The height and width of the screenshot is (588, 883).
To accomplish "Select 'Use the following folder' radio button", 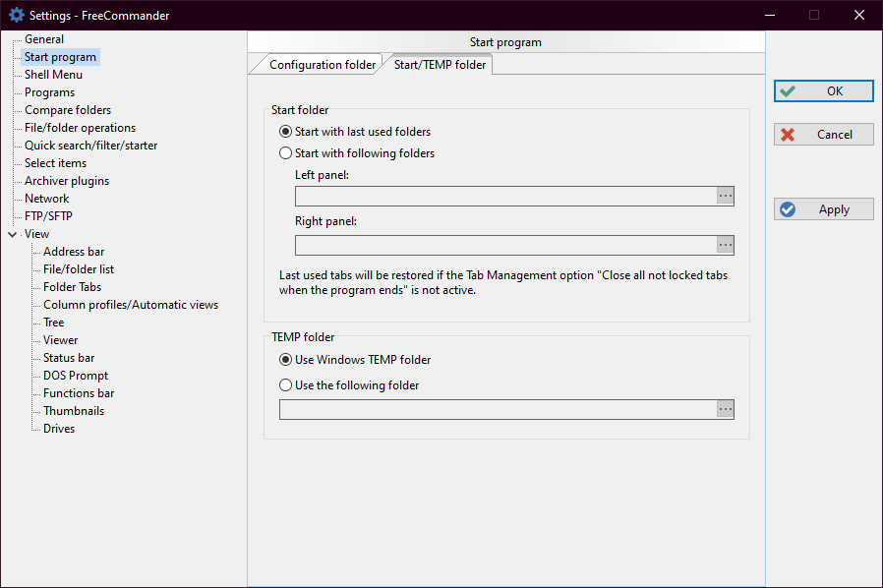I will point(286,385).
